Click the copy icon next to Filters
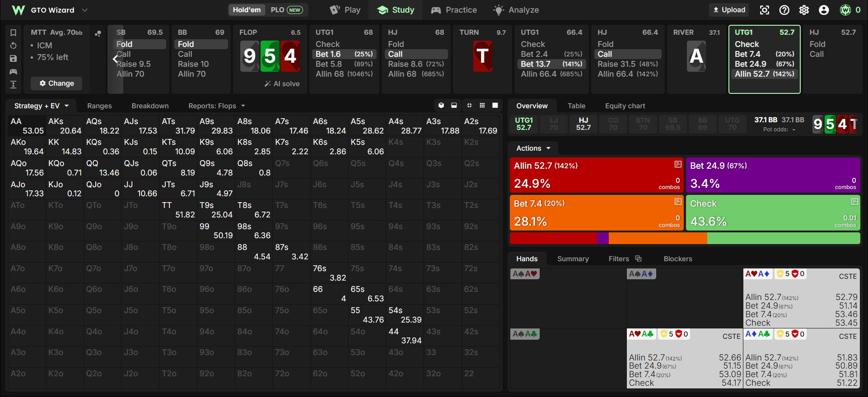The width and height of the screenshot is (868, 397). (638, 259)
